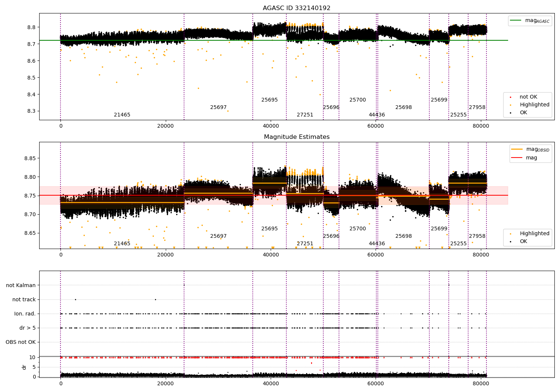This screenshot has height=392, width=560.
Task: Click the "not OK" legend entry
Action: point(528,97)
